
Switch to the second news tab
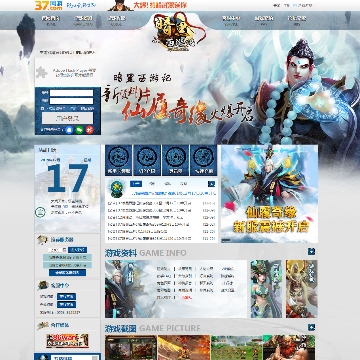[152, 184]
